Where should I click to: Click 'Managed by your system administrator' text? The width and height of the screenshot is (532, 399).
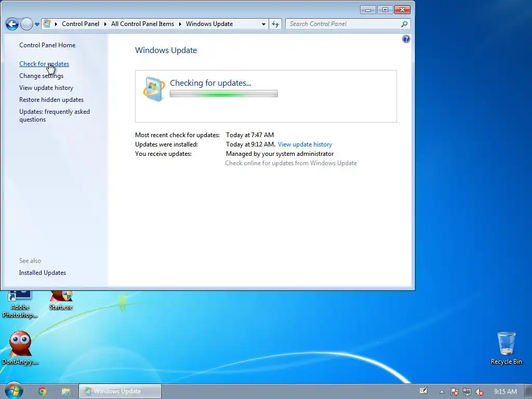click(280, 154)
